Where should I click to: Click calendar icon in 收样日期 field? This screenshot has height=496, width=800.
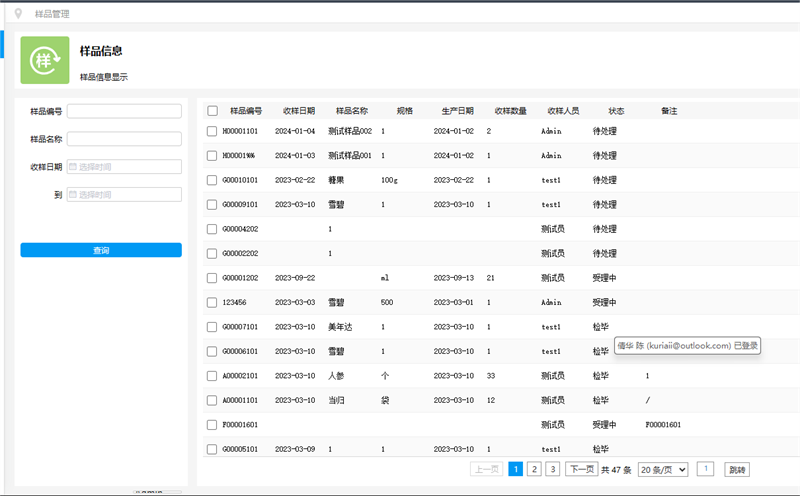tap(73, 167)
